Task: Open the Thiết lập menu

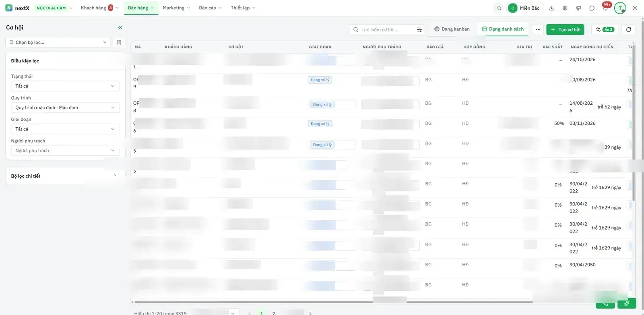Action: (243, 8)
